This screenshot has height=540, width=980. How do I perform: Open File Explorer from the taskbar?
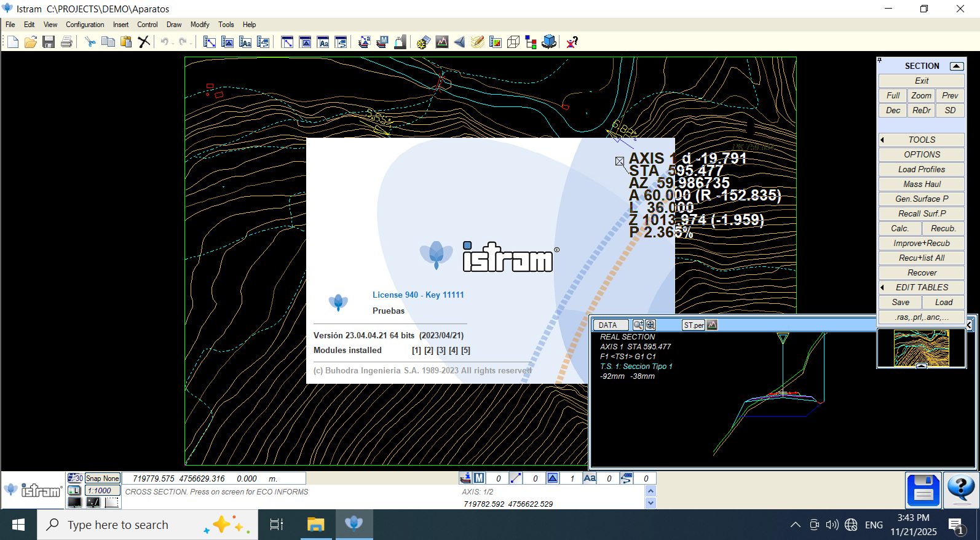(x=315, y=525)
